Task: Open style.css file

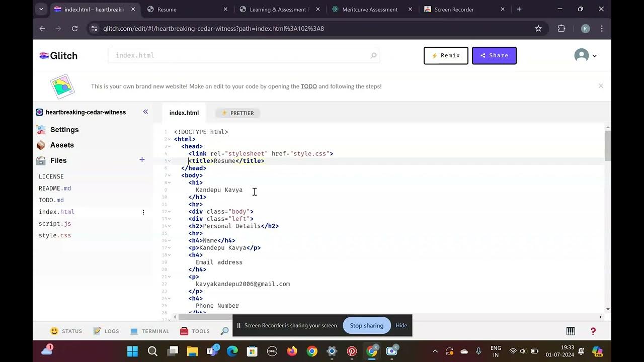Action: point(55,235)
